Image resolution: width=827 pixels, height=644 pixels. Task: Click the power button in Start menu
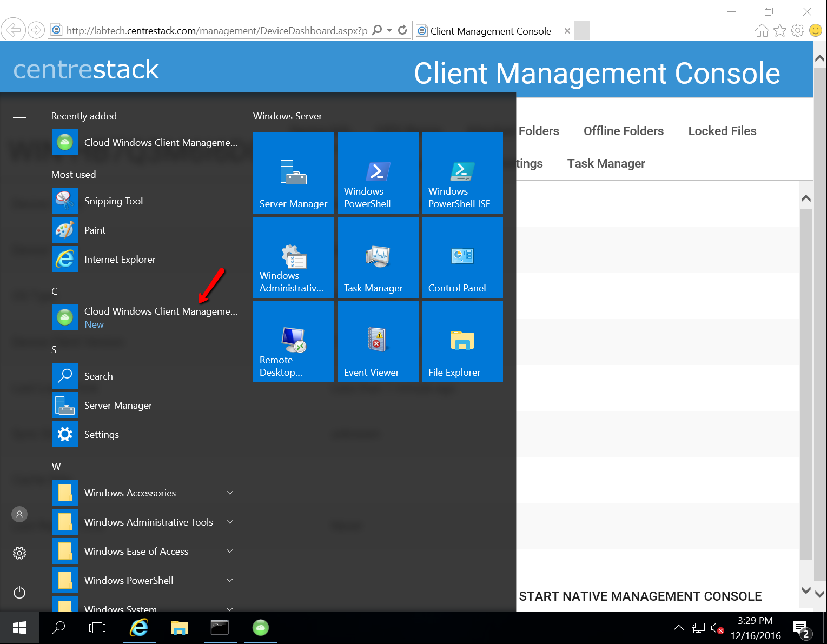point(19,592)
